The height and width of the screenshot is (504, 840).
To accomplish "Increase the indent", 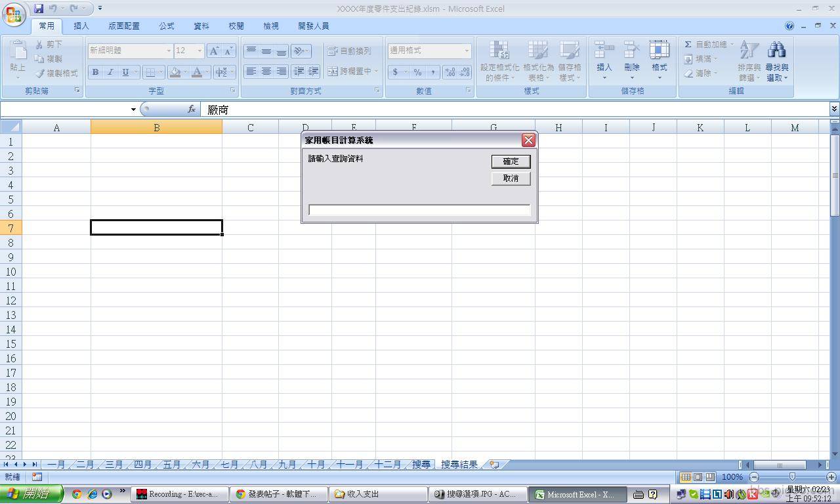I will click(313, 71).
